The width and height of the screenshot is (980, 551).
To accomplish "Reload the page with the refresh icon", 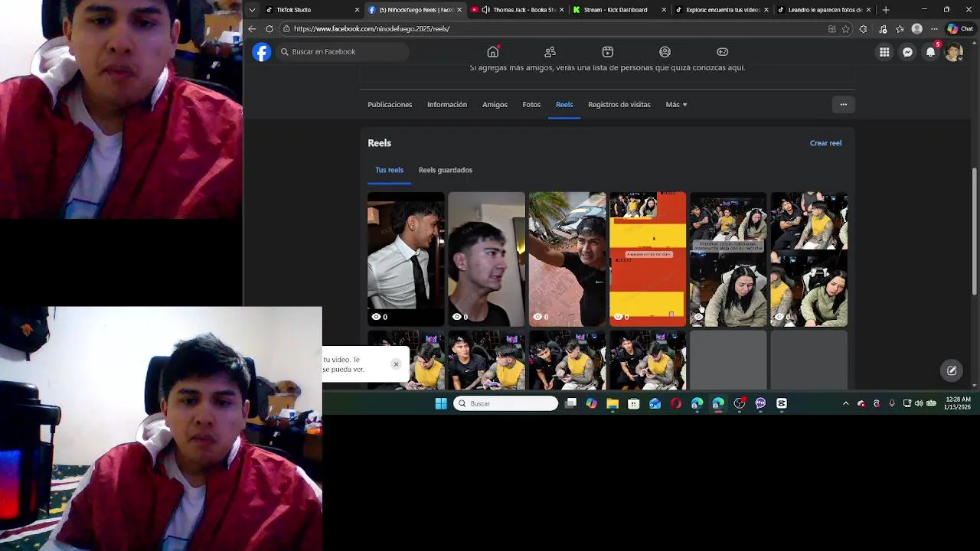I will (x=269, y=29).
